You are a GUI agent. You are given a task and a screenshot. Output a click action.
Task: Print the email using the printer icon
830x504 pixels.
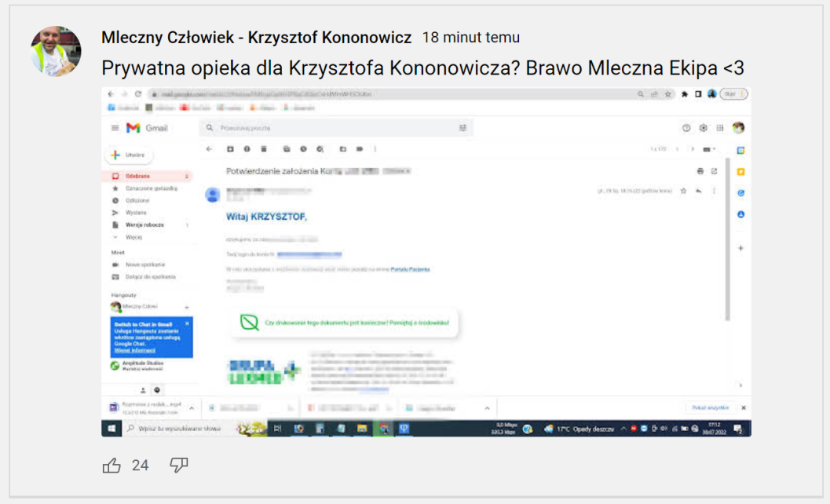point(700,170)
